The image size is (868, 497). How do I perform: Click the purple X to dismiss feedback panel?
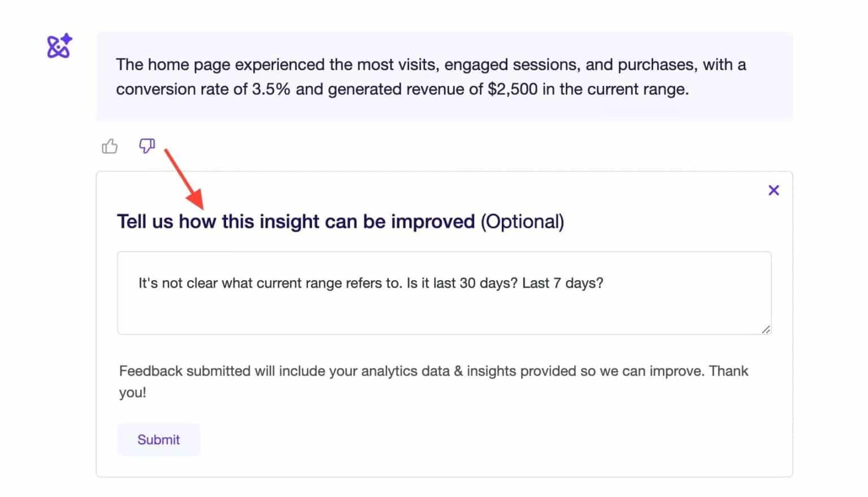(773, 190)
